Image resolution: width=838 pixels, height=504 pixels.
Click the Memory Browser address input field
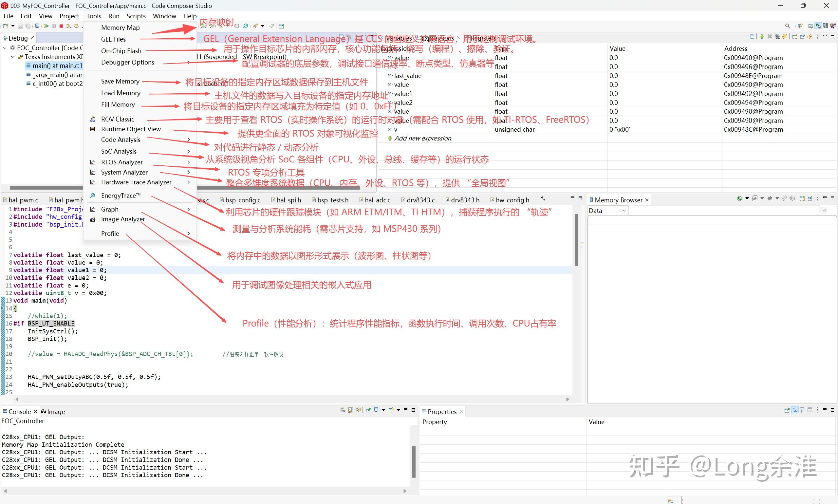click(727, 211)
